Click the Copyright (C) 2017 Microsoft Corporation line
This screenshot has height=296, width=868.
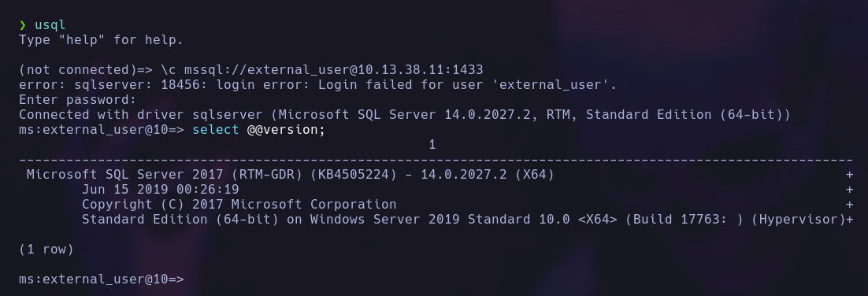(x=239, y=204)
